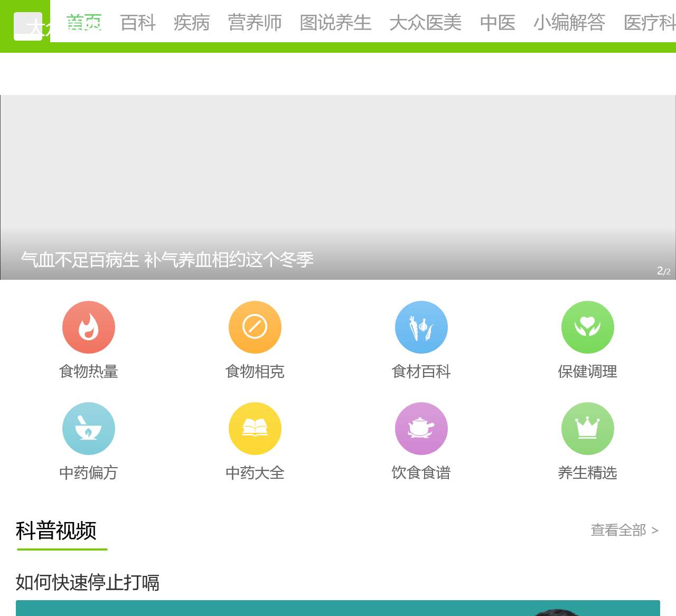Open the 食物热量 flame icon
Viewport: 676px width, 616px height.
(x=88, y=327)
